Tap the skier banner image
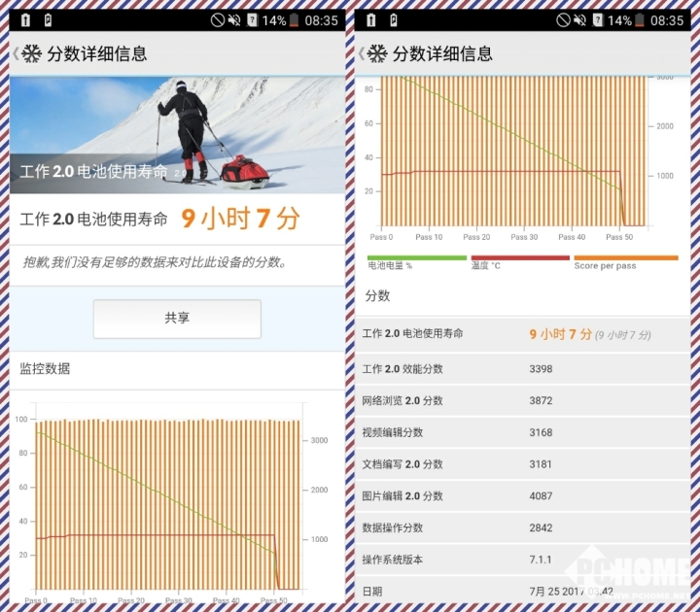 tap(177, 135)
